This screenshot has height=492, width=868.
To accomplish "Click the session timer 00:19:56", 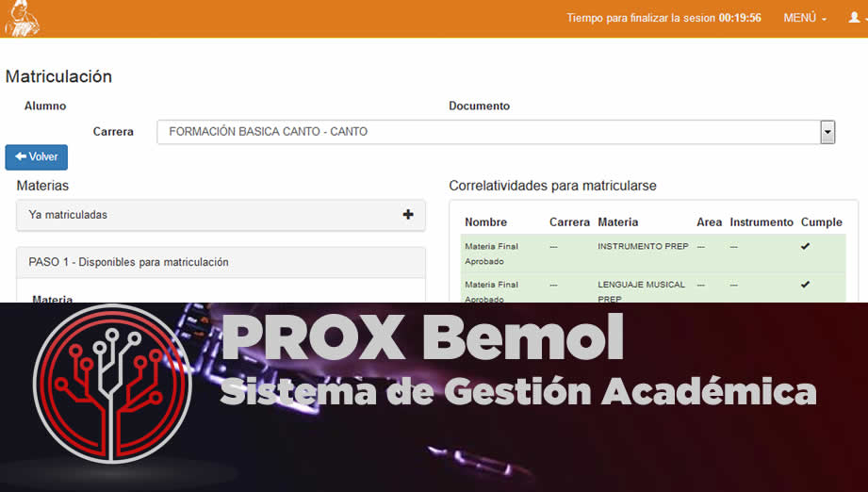I will (x=740, y=18).
